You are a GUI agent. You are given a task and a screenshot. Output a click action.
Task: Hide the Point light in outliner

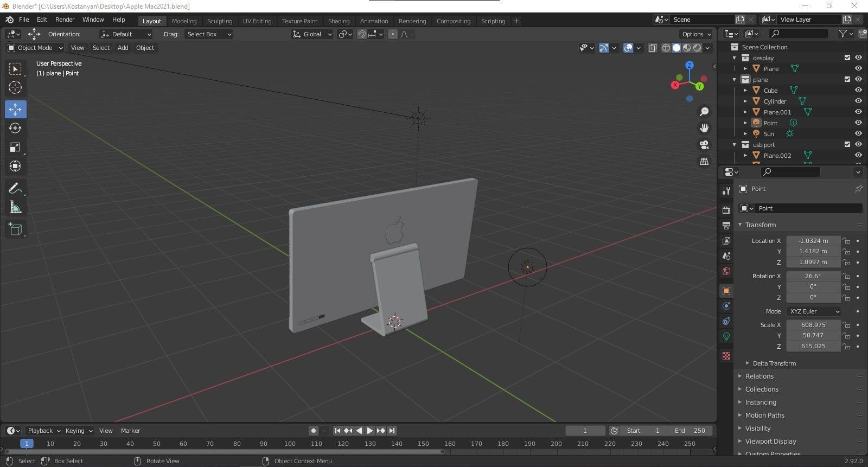(x=858, y=123)
